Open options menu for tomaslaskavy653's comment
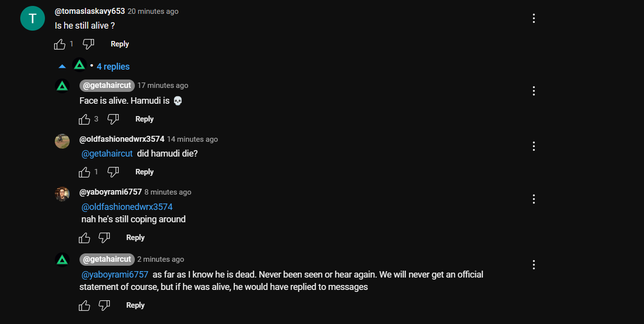Viewport: 644px width, 324px height. pos(534,18)
